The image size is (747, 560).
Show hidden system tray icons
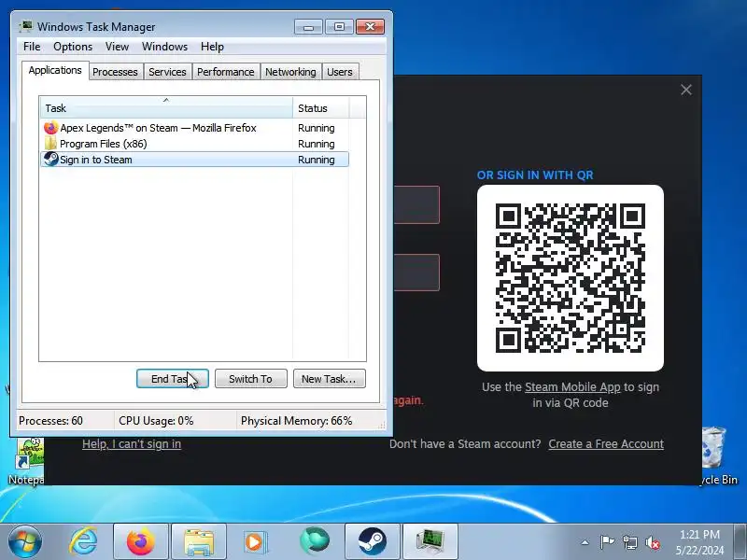585,542
